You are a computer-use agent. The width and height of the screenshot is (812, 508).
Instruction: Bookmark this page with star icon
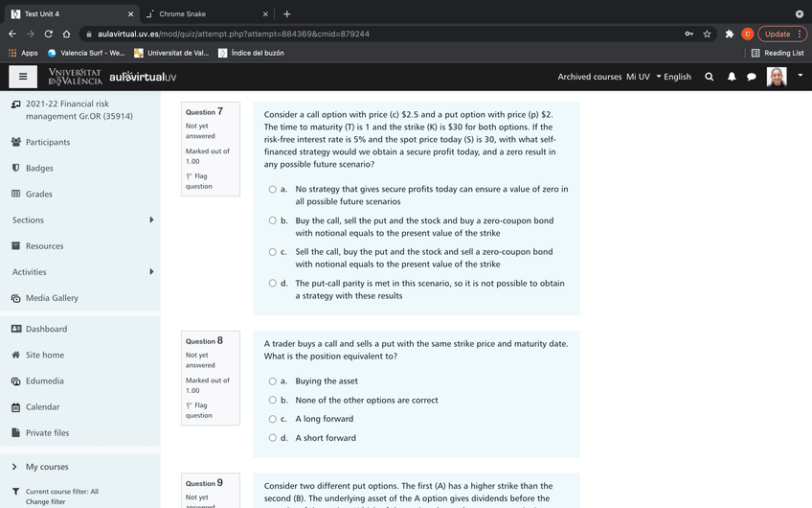(707, 34)
